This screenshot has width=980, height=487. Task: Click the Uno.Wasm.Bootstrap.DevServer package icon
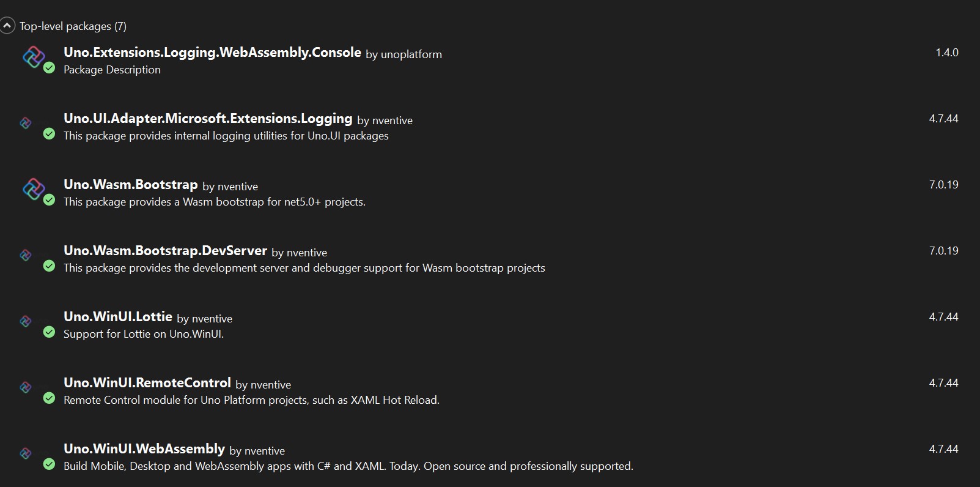pos(25,255)
